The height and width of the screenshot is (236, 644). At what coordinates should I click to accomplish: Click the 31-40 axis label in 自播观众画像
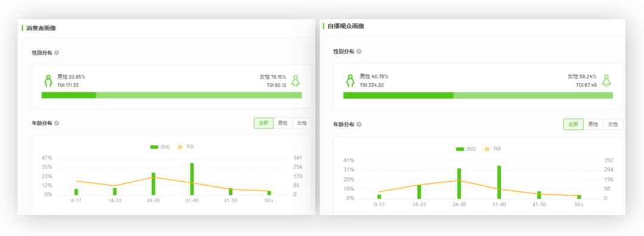coord(499,205)
